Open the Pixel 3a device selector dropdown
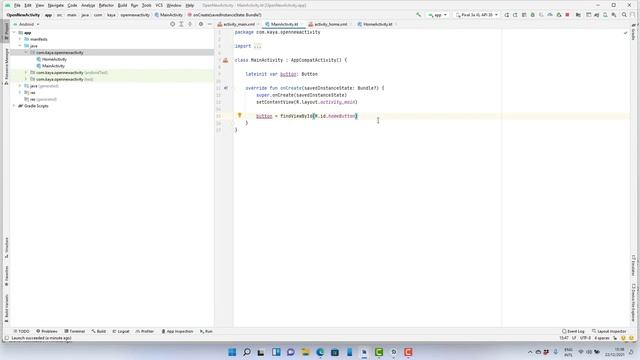 coord(476,15)
